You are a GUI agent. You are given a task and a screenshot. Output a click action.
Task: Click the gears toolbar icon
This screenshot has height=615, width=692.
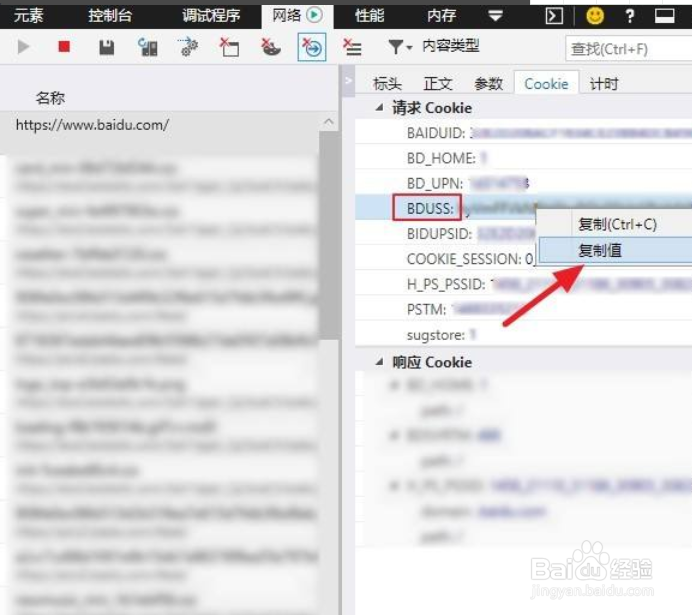click(188, 47)
